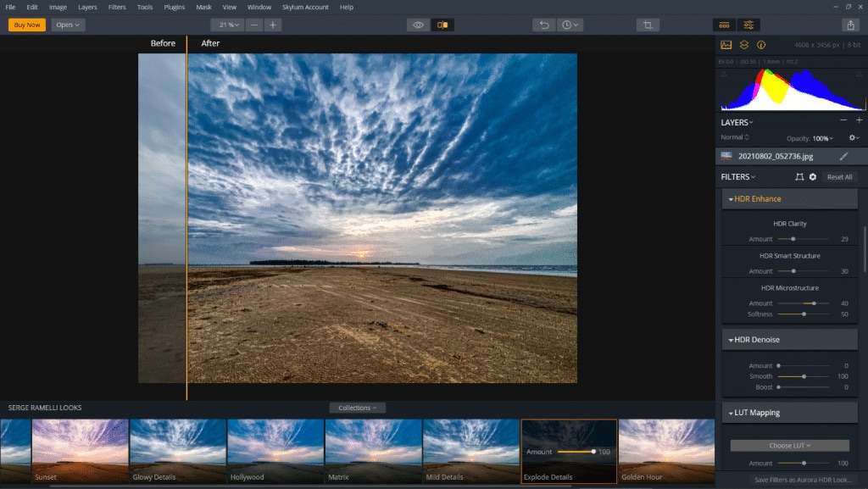Image resolution: width=868 pixels, height=489 pixels.
Task: Click the zoom out minus button
Action: [x=254, y=25]
